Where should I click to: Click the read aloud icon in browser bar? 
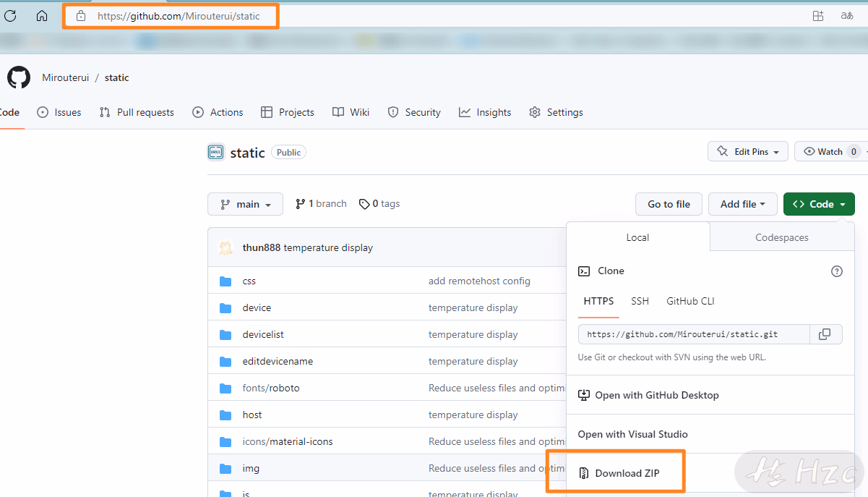(847, 16)
